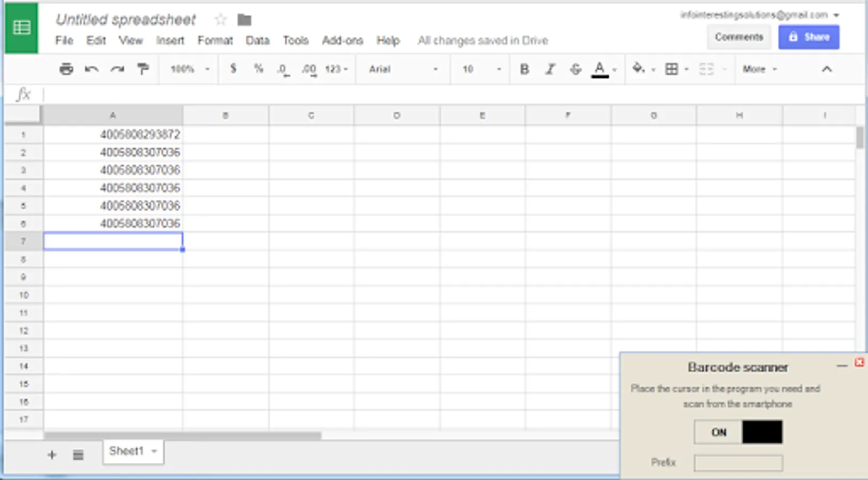Expand the More toolbar dropdown
This screenshot has width=868, height=480.
point(760,69)
